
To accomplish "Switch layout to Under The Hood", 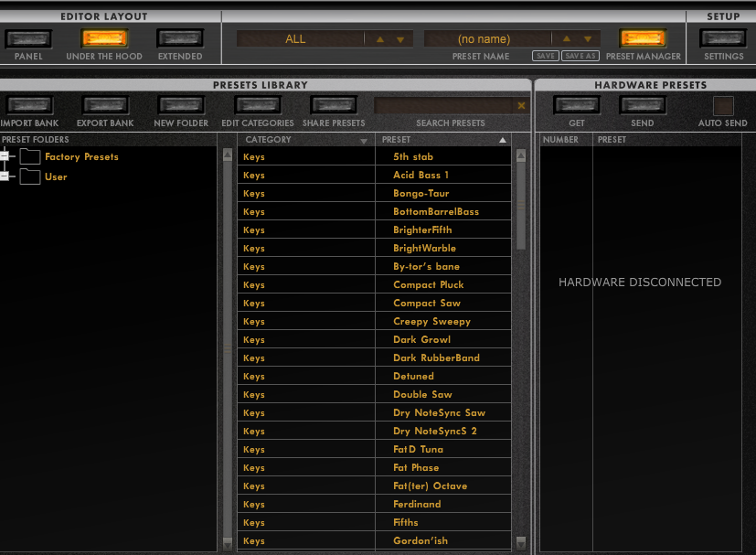I will click(104, 38).
